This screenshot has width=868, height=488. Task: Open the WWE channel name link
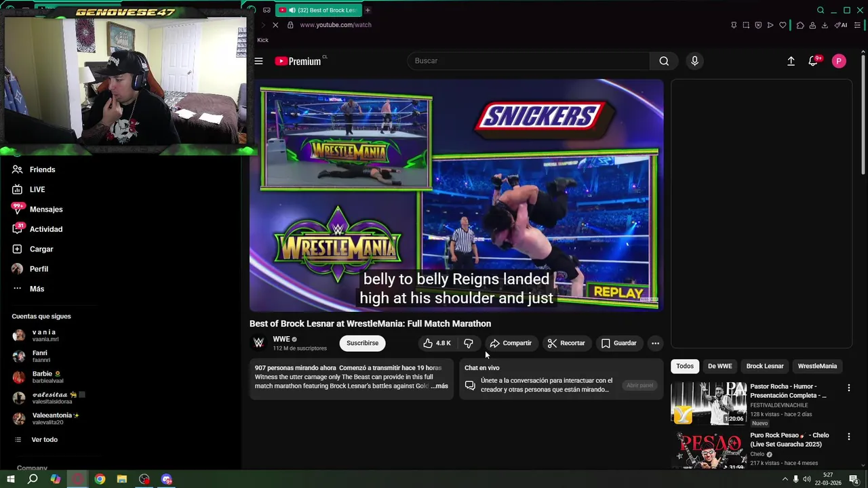(x=281, y=339)
